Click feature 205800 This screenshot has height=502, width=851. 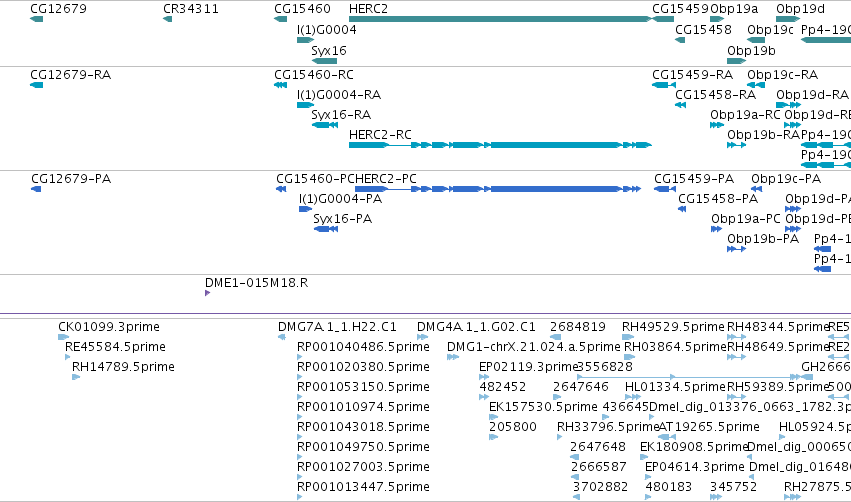point(512,427)
